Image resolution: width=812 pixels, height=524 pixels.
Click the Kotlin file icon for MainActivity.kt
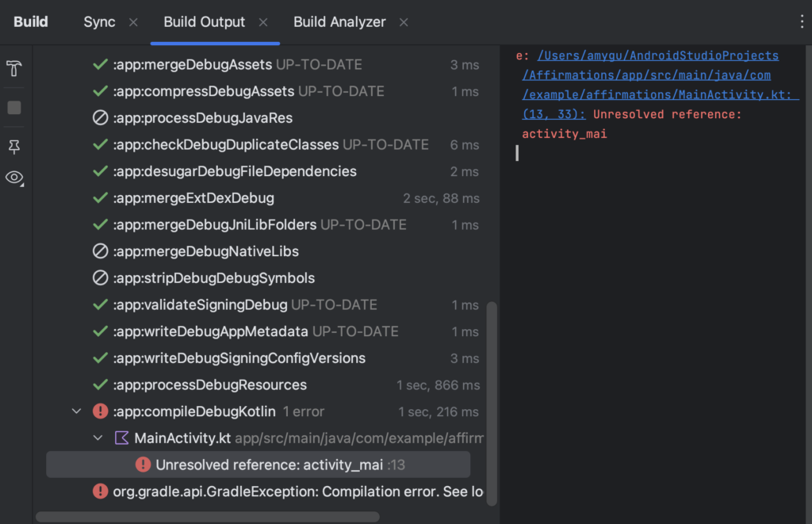point(121,438)
